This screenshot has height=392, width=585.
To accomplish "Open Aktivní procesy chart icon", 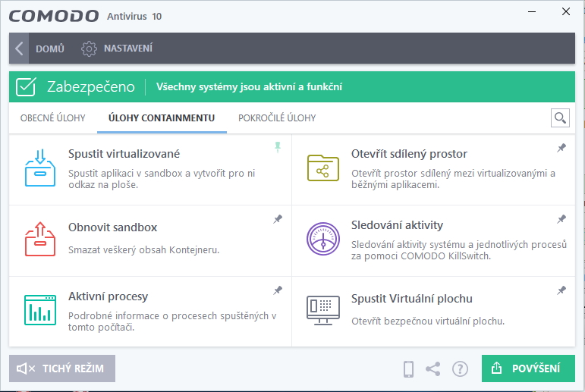I will [x=41, y=309].
